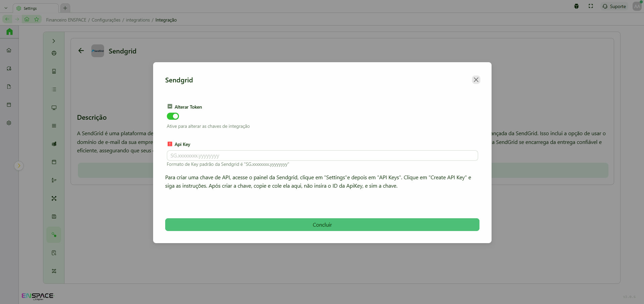The width and height of the screenshot is (644, 304).
Task: Click the favorite star icon in navigation bar
Action: 37,19
